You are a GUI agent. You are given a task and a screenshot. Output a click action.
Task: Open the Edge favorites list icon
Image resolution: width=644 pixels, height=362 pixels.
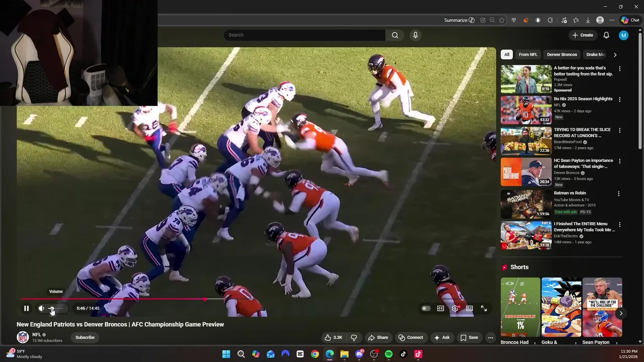coord(576,20)
